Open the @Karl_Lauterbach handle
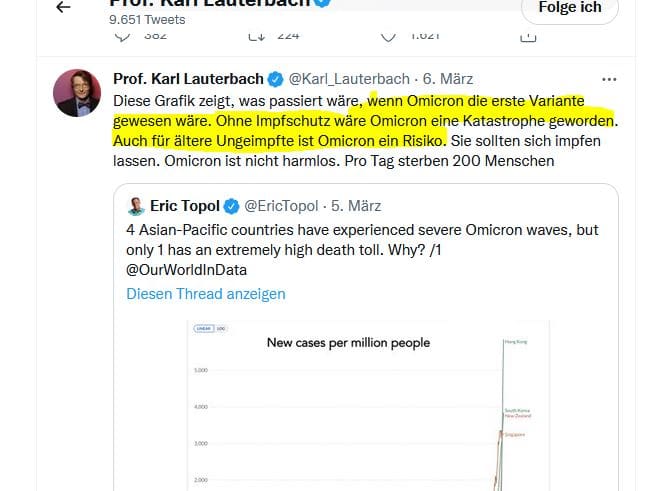Screen dimensions: 645x491 tap(349, 79)
